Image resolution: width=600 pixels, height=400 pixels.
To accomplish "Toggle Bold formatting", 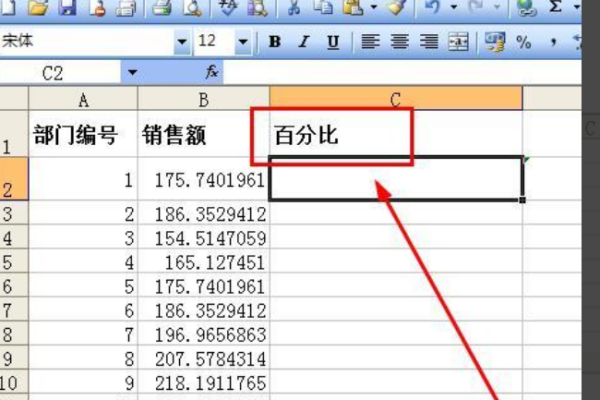I will [x=274, y=41].
